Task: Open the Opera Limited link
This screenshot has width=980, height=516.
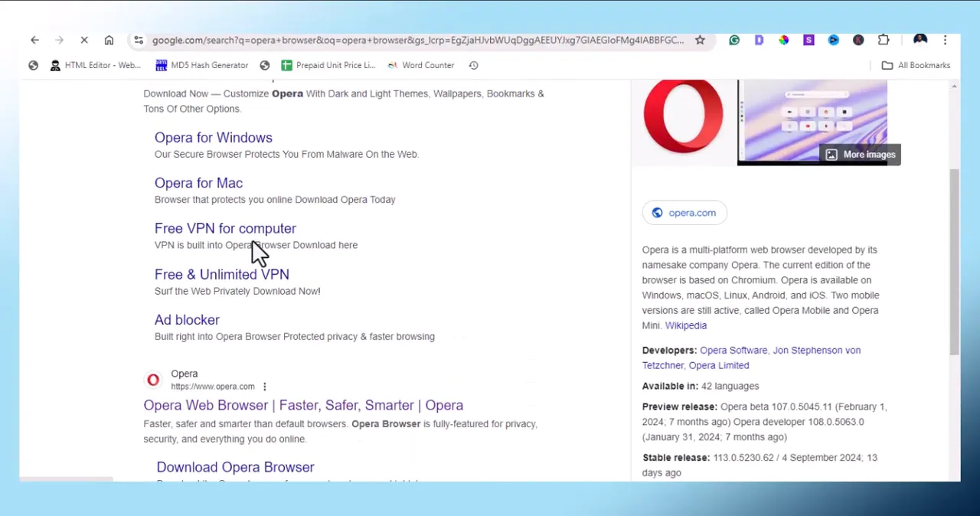Action: 719,365
